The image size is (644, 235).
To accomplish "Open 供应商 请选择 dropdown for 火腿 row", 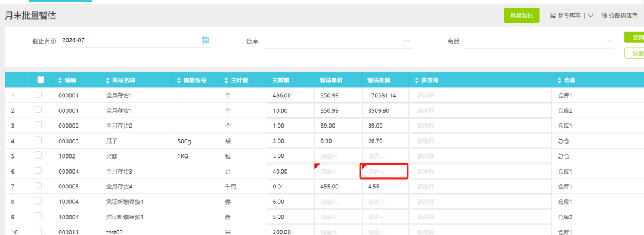I will [x=481, y=156].
